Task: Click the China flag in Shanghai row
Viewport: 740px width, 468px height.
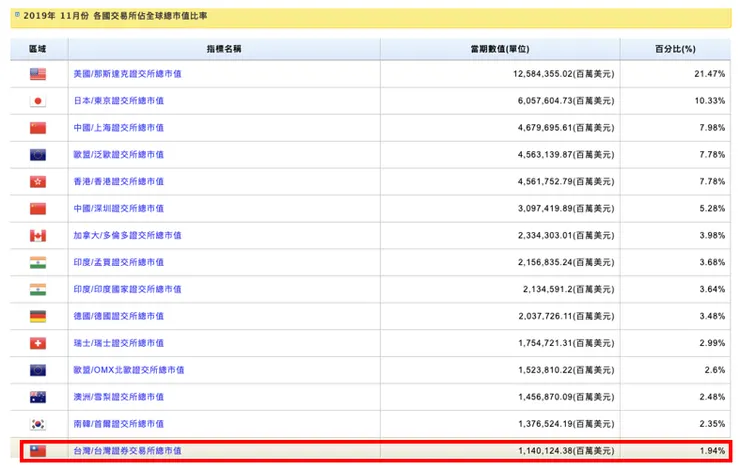Action: click(38, 128)
